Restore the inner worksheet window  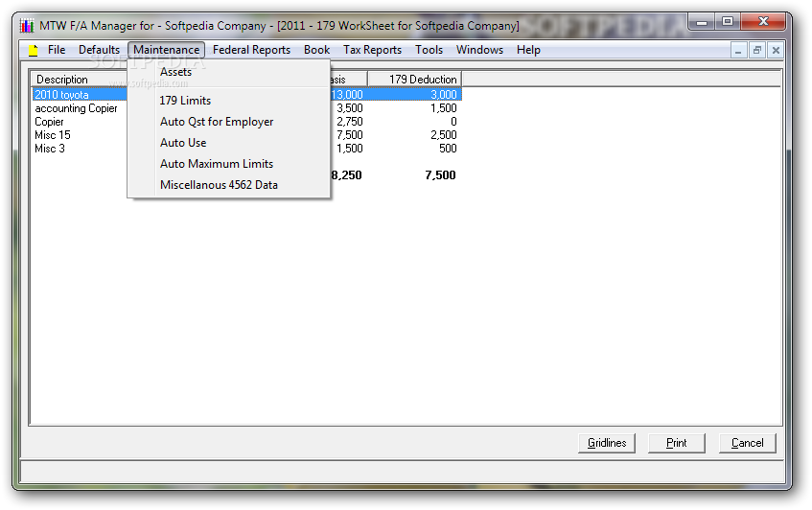pyautogui.click(x=756, y=50)
